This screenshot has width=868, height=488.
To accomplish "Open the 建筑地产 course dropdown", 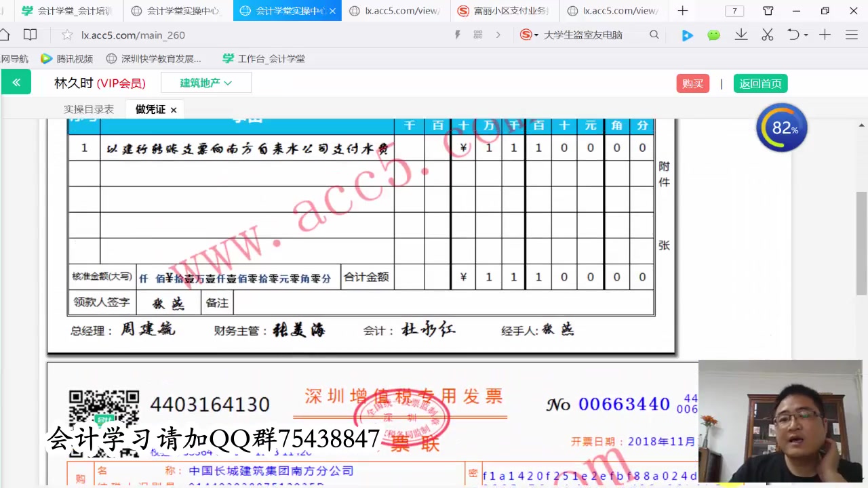I will point(206,83).
